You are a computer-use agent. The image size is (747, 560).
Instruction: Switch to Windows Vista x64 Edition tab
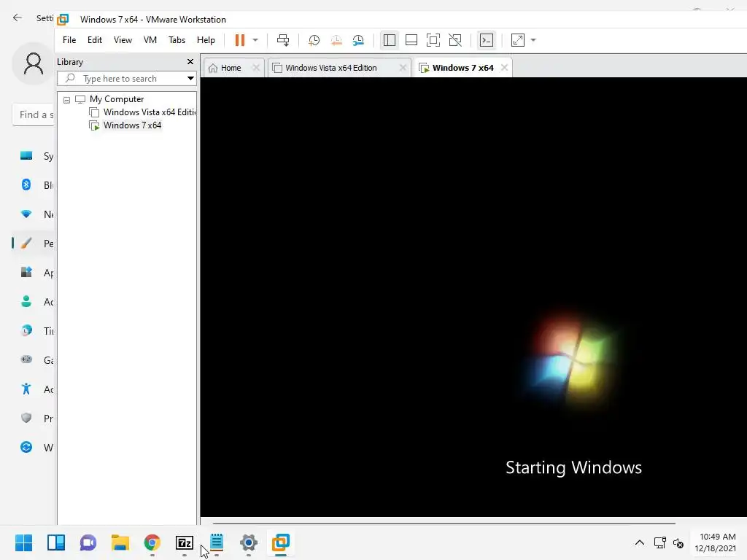pyautogui.click(x=331, y=68)
